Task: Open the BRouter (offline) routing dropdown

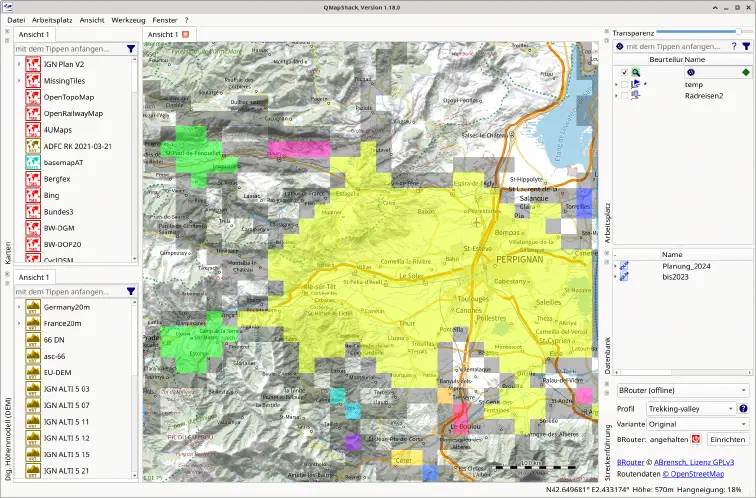Action: 682,390
